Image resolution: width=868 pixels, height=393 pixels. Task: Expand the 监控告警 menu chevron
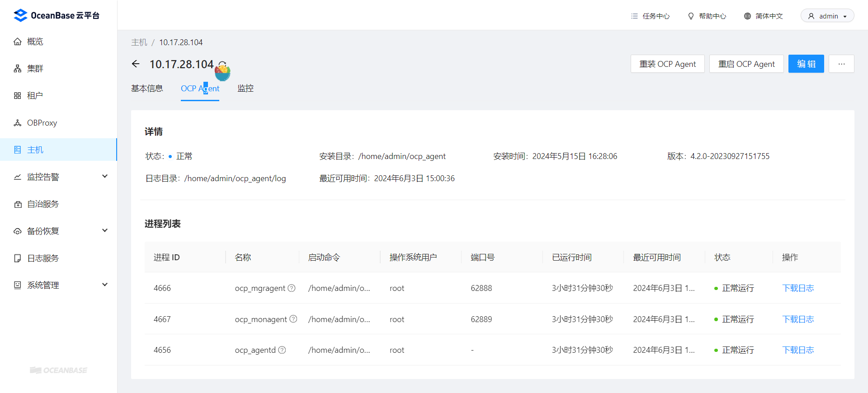point(105,176)
